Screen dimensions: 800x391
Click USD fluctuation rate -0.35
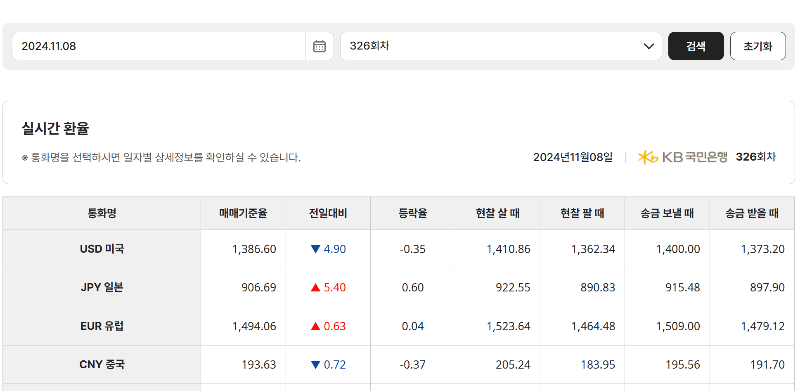click(x=413, y=249)
